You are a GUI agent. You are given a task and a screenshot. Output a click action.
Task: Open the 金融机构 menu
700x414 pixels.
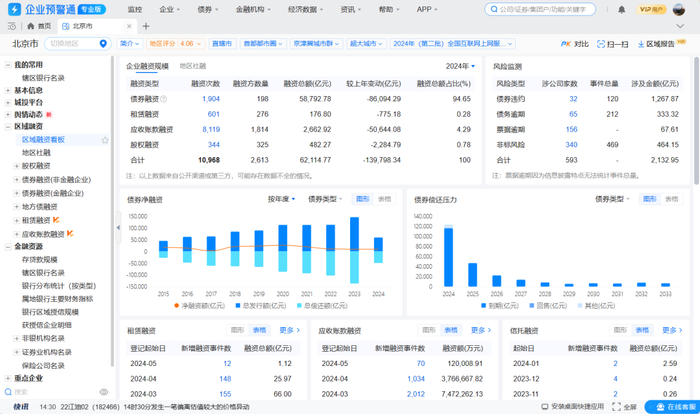pos(250,8)
